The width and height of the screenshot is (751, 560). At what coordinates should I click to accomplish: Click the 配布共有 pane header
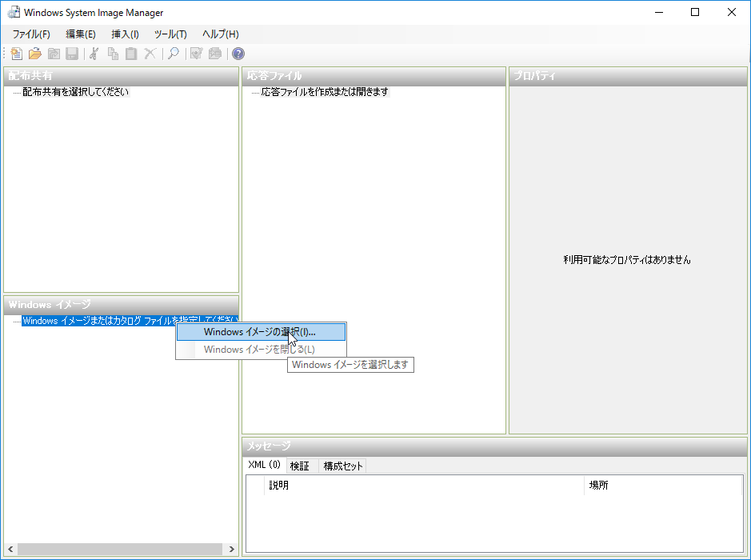[x=122, y=76]
